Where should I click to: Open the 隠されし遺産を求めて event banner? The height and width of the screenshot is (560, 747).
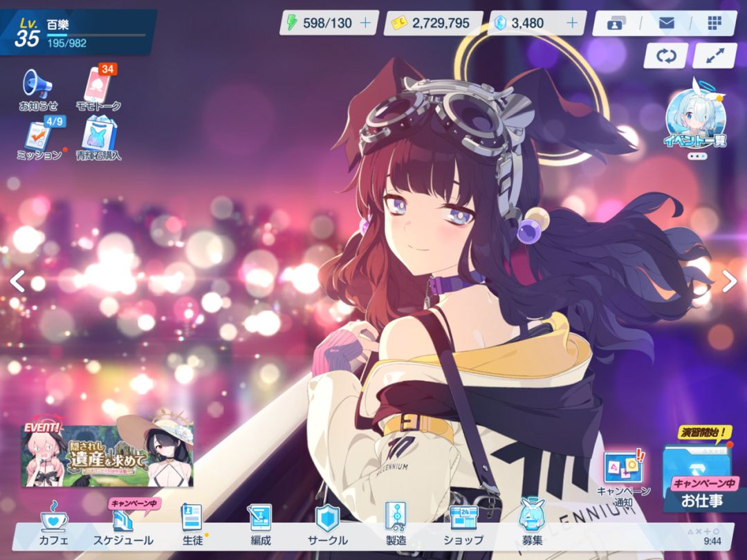coord(107,455)
